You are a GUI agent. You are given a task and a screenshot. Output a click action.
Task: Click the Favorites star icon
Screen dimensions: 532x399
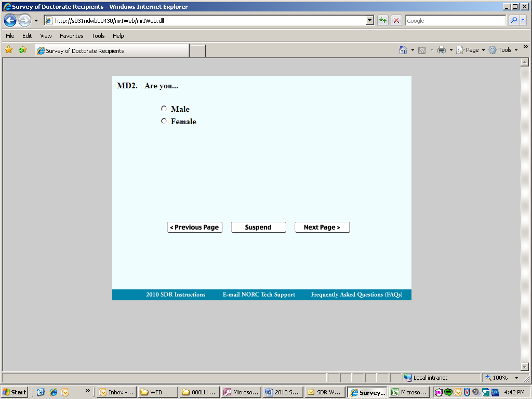coord(8,50)
